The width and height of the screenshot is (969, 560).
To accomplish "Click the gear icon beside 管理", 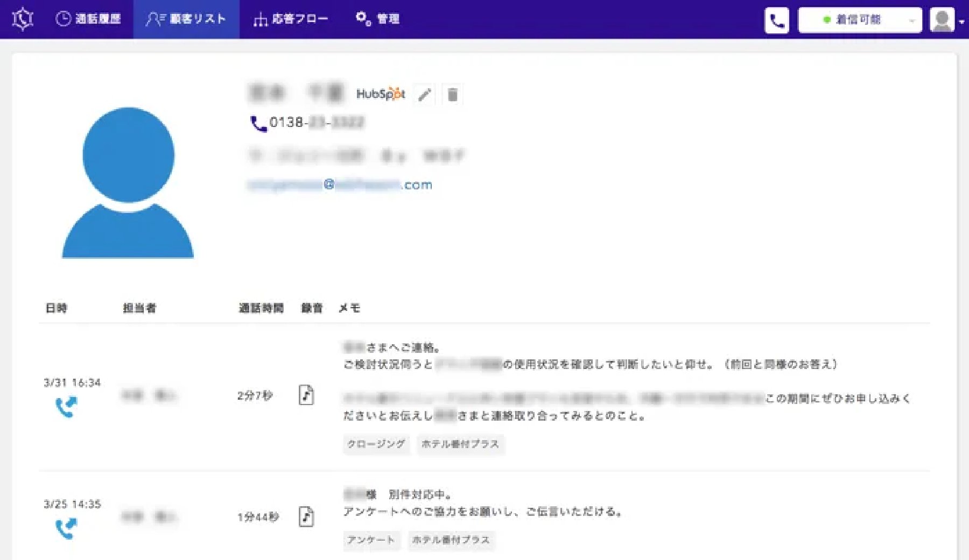I will [363, 19].
